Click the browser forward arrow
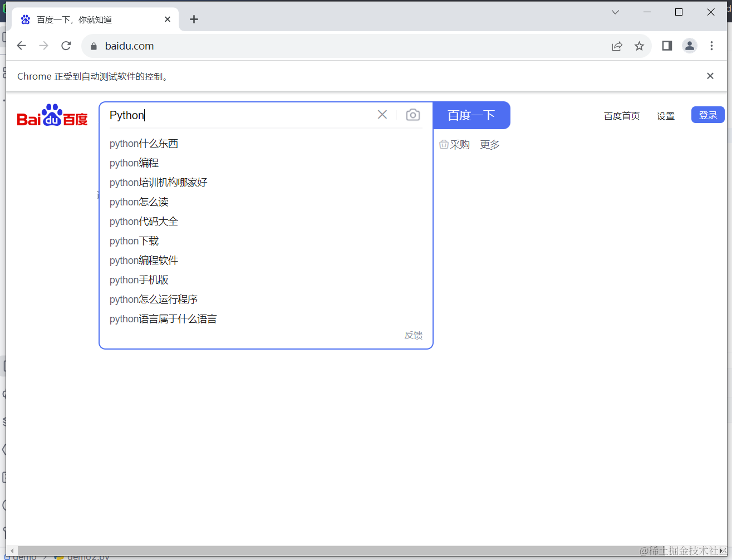 43,46
